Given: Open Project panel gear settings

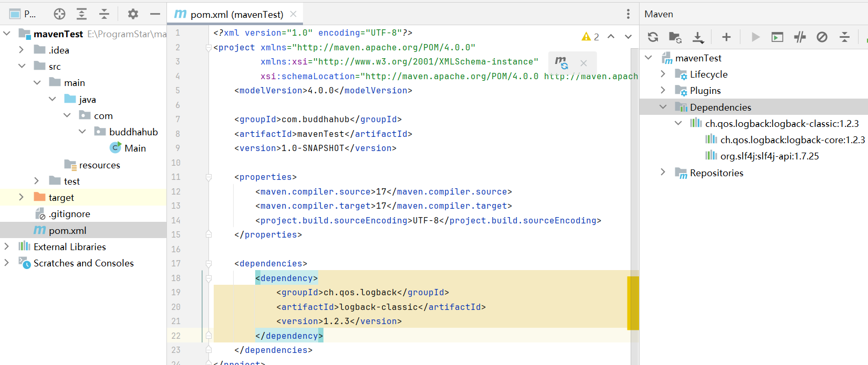Looking at the screenshot, I should click(x=133, y=14).
